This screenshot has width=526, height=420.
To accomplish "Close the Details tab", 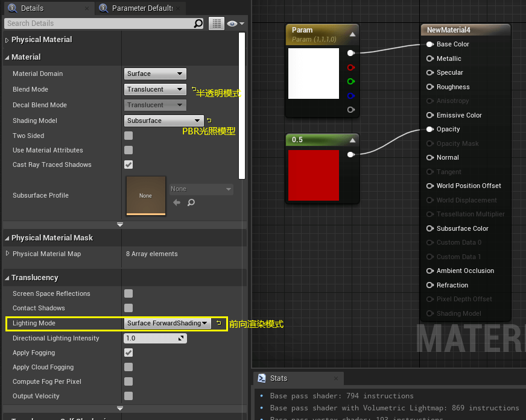I will pyautogui.click(x=87, y=8).
